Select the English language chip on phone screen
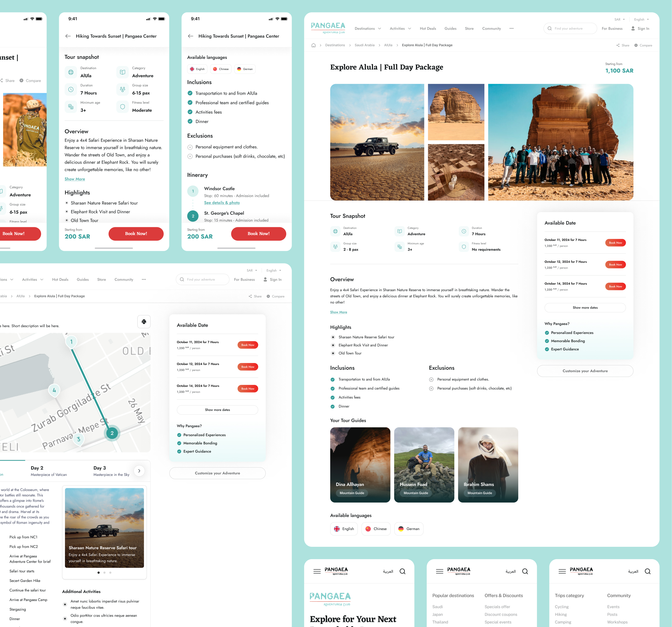This screenshot has width=672, height=627. pos(197,69)
